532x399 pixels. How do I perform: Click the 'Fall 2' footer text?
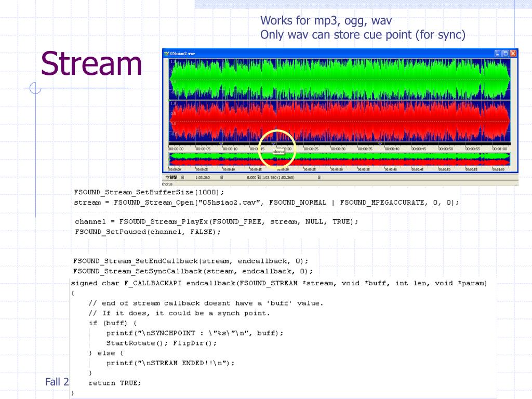tap(57, 382)
